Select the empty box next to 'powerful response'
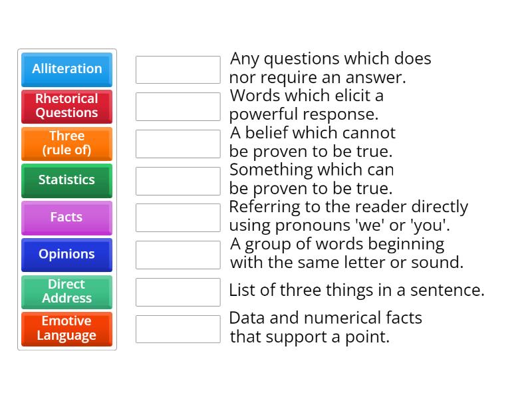 pyautogui.click(x=178, y=106)
